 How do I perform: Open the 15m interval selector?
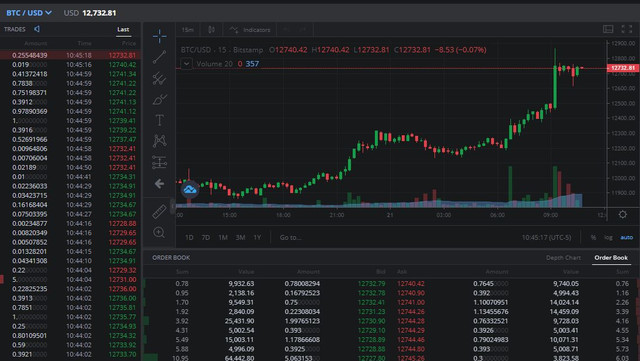188,30
